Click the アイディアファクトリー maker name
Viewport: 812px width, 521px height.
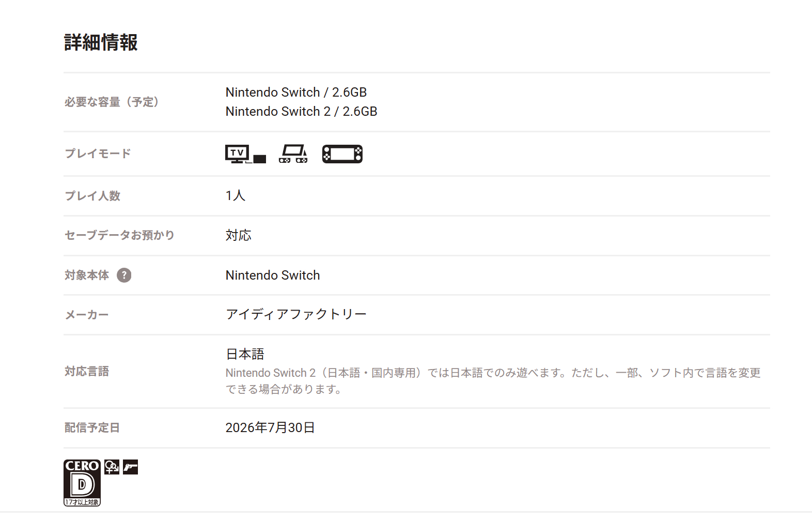tap(296, 314)
